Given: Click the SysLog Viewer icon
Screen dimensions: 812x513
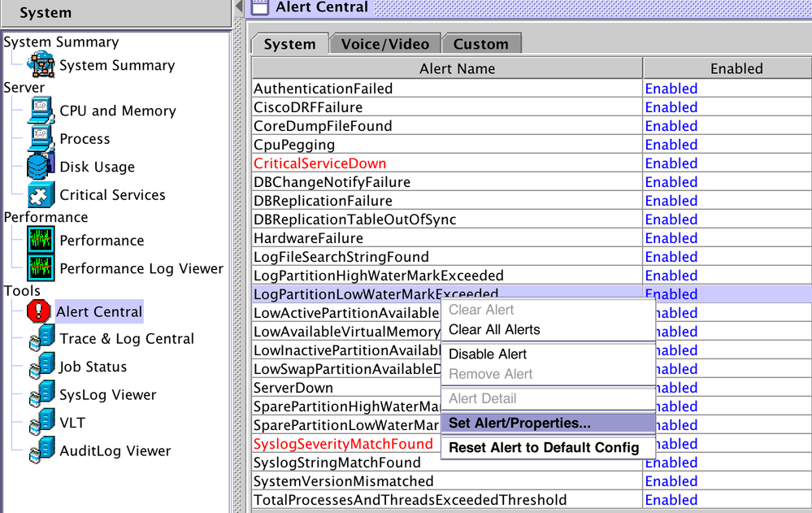Looking at the screenshot, I should [x=42, y=393].
